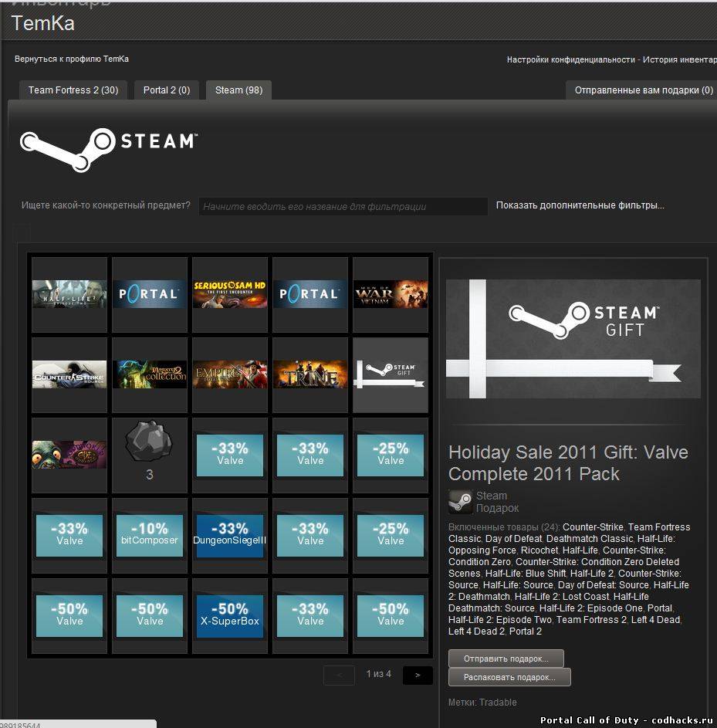Select -33% Valve coupon left of bitComposer coupon

[69, 535]
